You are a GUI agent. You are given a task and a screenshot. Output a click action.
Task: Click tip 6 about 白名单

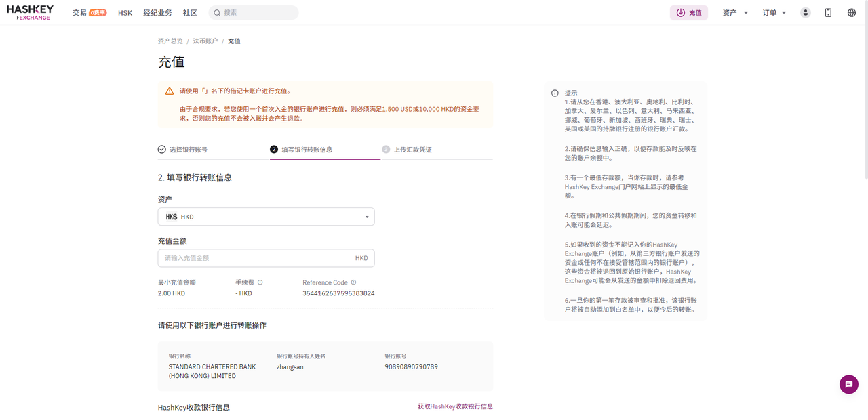click(631, 305)
